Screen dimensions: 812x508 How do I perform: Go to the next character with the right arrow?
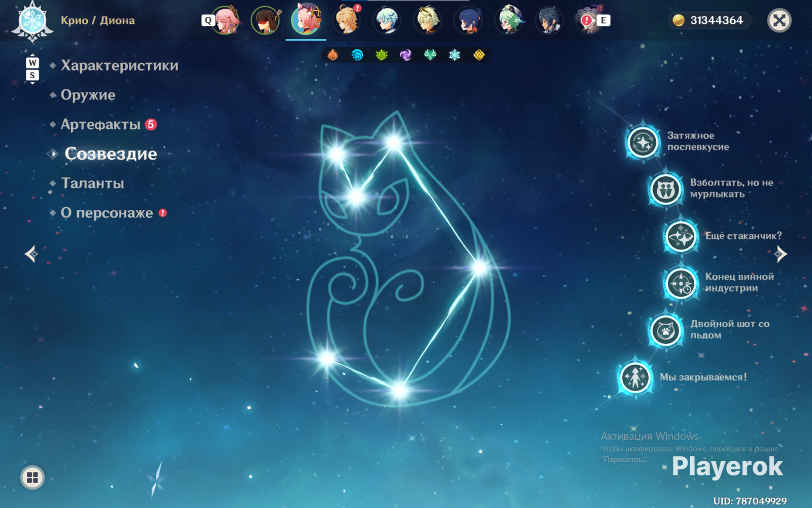(781, 253)
